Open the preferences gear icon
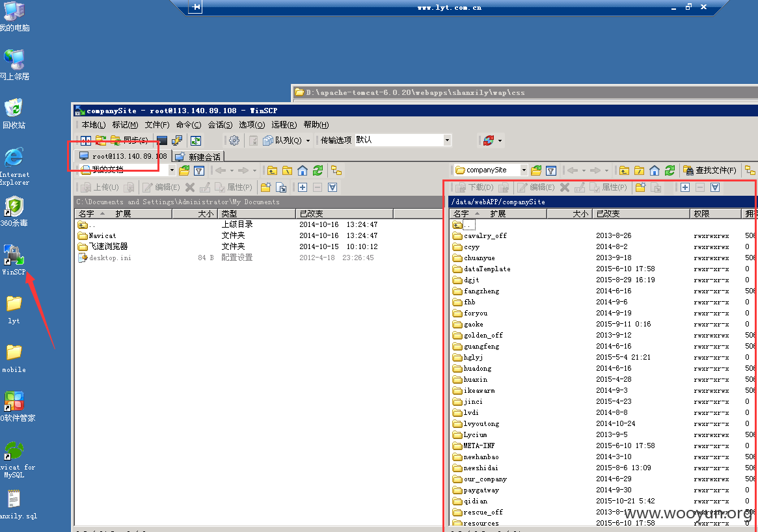 [x=234, y=140]
